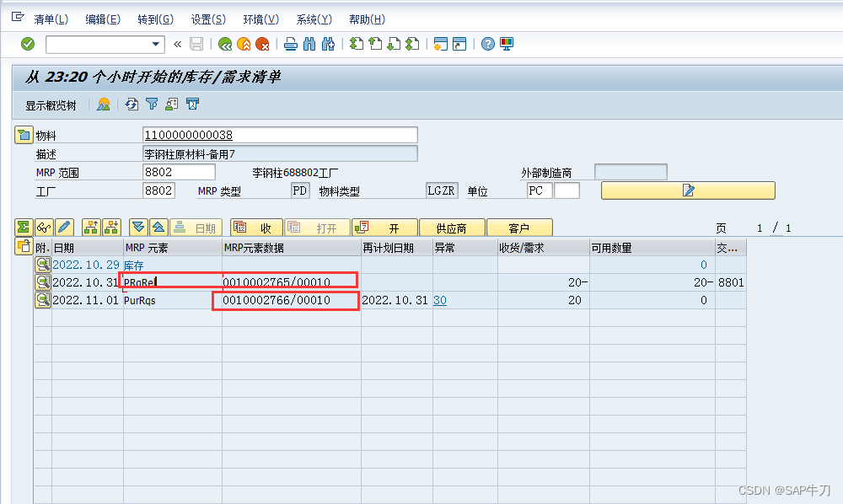This screenshot has height=504, width=843.
Task: Click the 物料 number input field
Action: pos(280,135)
